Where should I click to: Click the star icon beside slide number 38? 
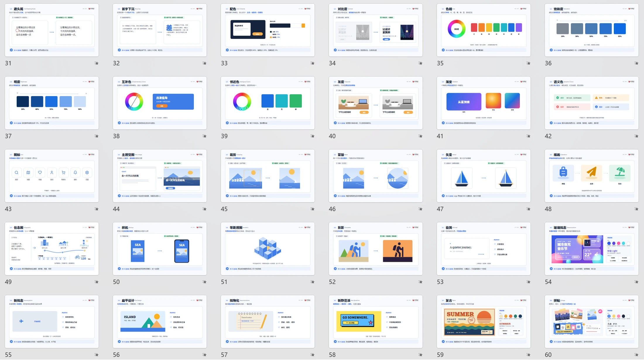click(205, 136)
